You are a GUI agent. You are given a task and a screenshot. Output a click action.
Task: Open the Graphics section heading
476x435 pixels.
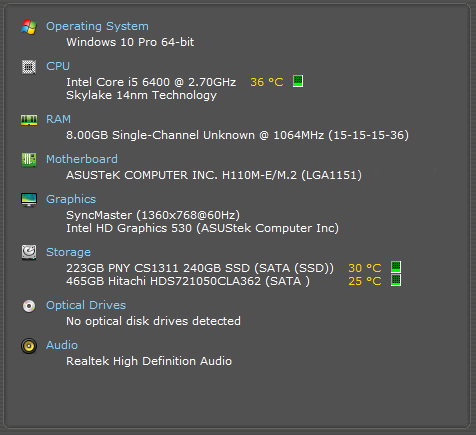pyautogui.click(x=71, y=199)
